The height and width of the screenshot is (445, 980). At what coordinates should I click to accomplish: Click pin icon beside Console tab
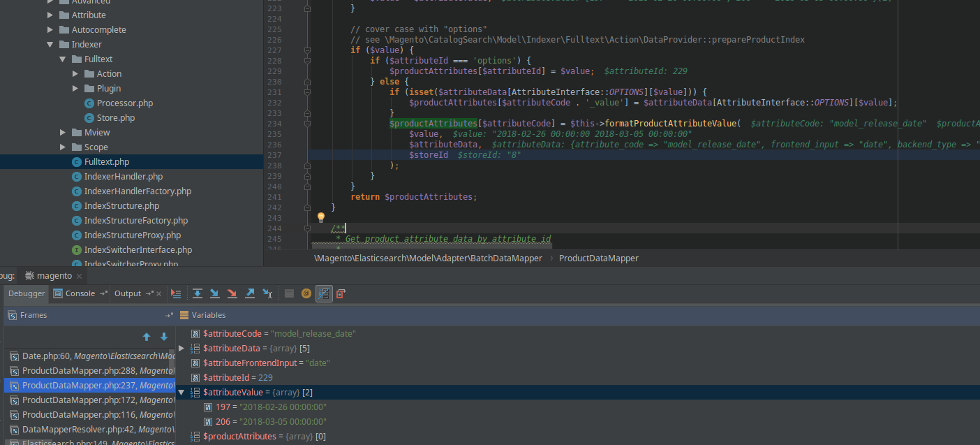click(x=103, y=293)
